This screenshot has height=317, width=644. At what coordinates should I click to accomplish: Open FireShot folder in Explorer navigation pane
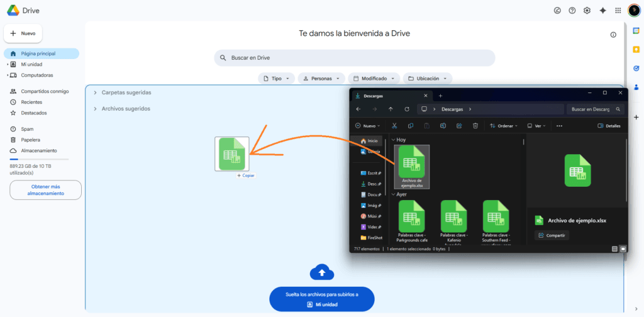371,237
